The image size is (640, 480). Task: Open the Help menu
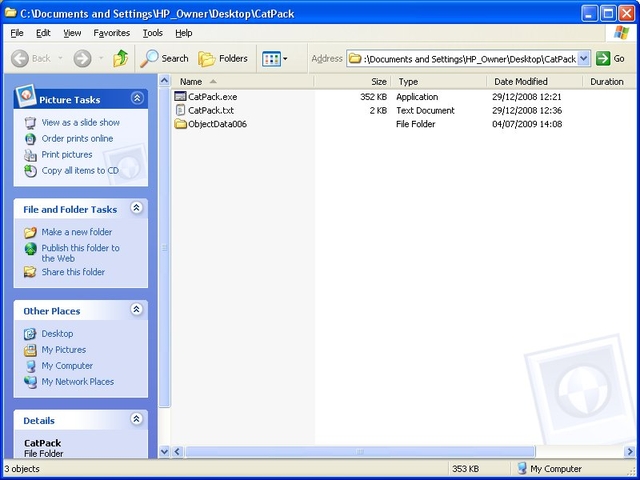point(184,33)
